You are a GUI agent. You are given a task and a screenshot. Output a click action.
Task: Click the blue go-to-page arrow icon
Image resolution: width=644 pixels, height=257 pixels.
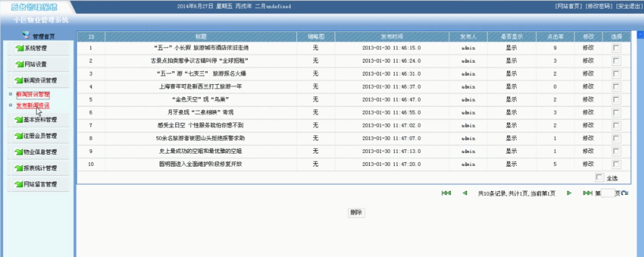pyautogui.click(x=625, y=194)
